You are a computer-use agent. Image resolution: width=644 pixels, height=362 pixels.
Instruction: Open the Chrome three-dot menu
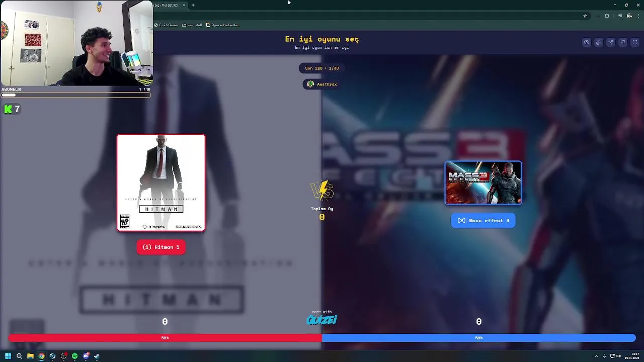tap(638, 16)
